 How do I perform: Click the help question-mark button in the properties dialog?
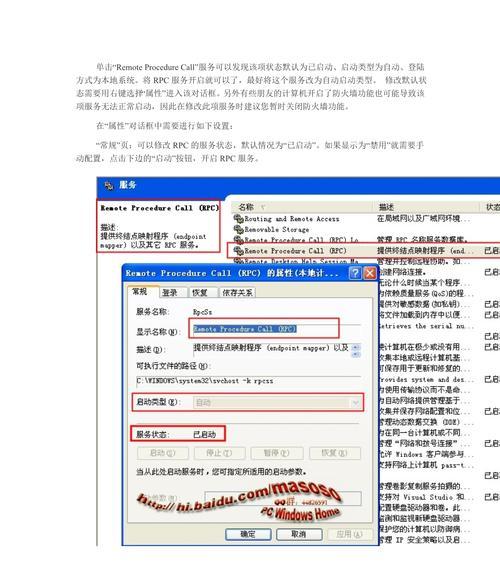(x=355, y=273)
